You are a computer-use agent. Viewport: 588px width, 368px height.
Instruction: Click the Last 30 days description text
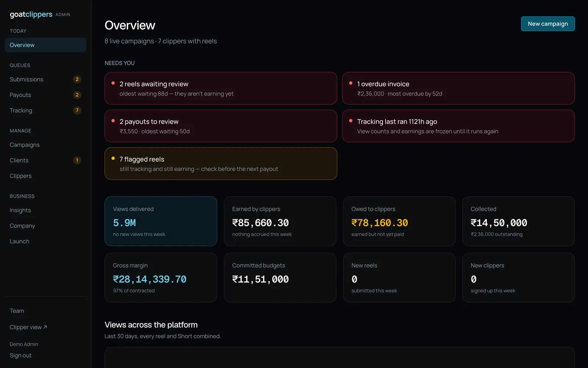tap(163, 336)
